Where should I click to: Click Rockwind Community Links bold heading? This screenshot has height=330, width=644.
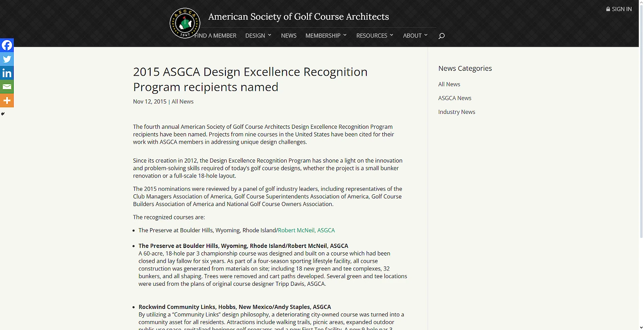[x=235, y=307]
